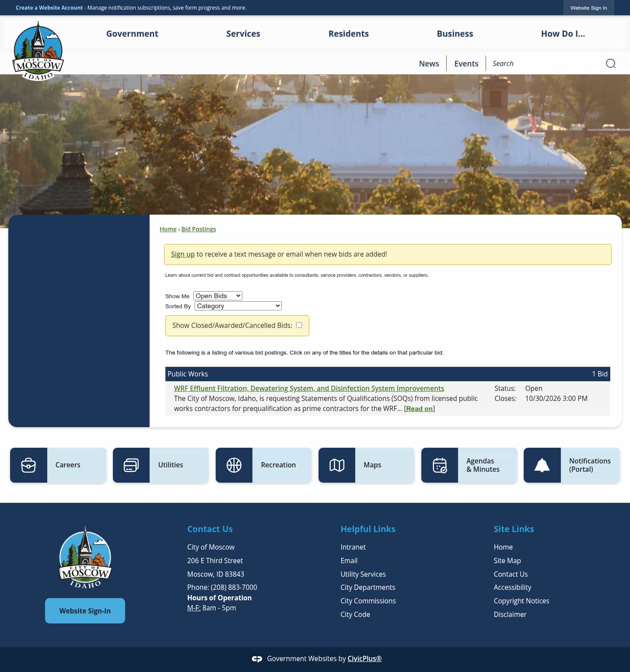Viewport: 630px width, 672px height.
Task: Click Create a Website Account link
Action: [49, 8]
